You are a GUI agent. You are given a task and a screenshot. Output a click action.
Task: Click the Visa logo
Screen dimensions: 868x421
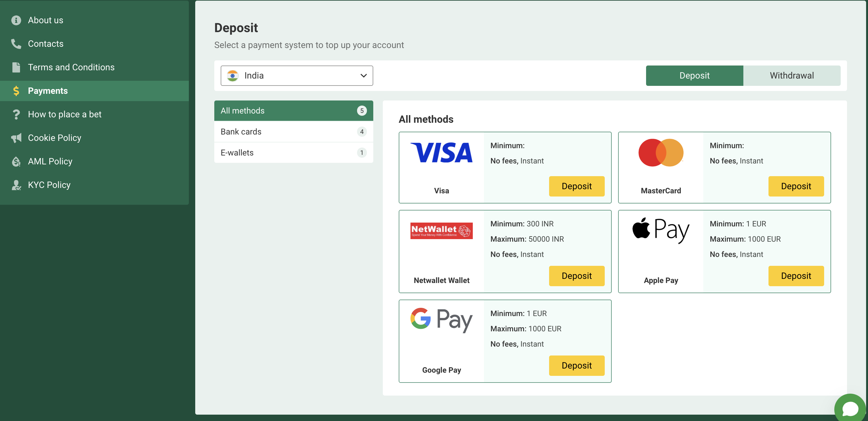[x=441, y=153]
